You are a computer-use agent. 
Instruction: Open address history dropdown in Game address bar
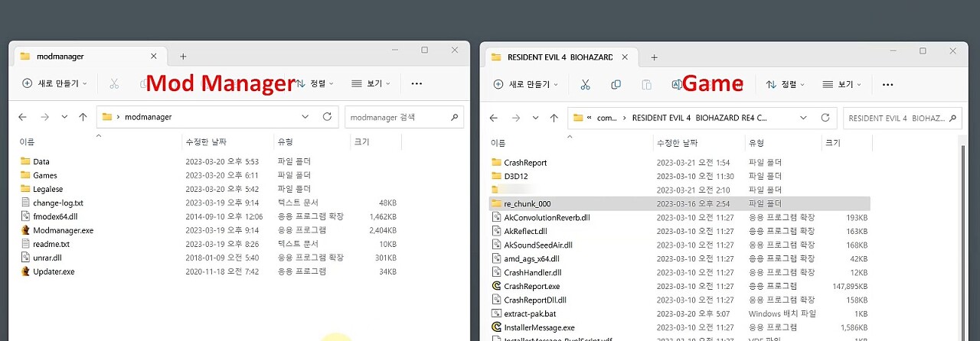click(802, 118)
